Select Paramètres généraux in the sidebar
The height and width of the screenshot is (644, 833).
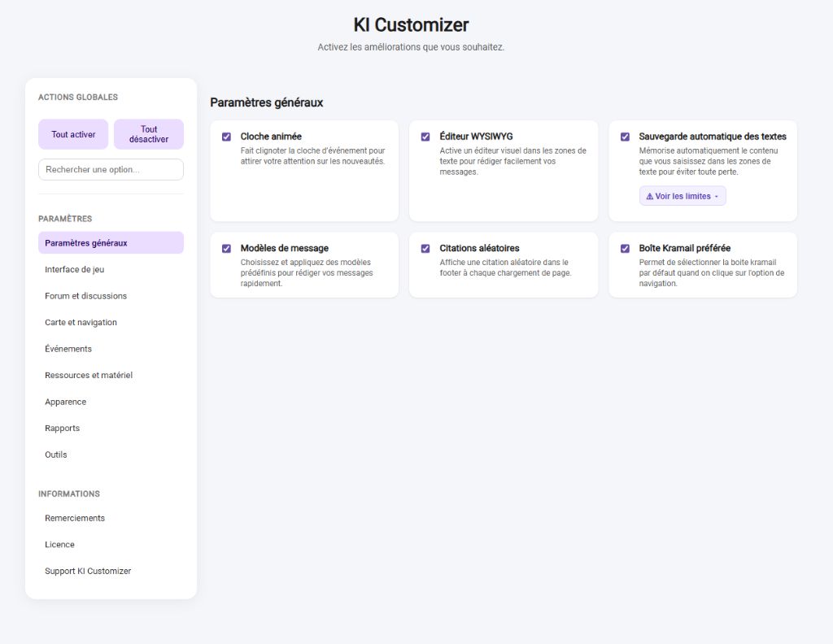pos(111,243)
